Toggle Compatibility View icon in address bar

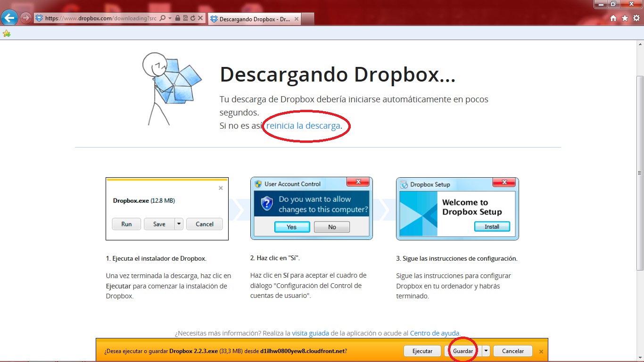click(185, 18)
